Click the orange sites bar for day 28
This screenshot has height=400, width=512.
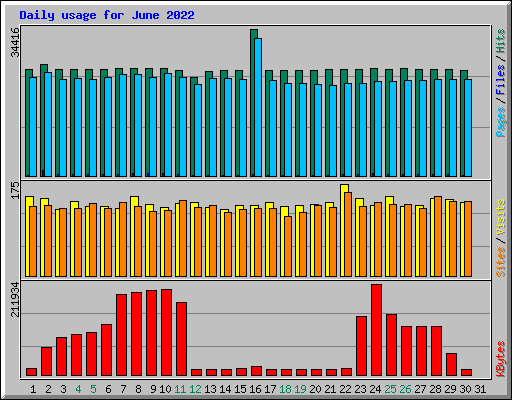(x=438, y=236)
